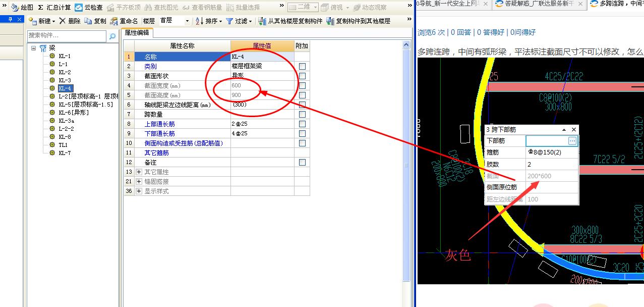Viewport: 644px width, 307px height.
Task: Click 上部通长筋 value cell 2⌀25
Action: [x=262, y=124]
